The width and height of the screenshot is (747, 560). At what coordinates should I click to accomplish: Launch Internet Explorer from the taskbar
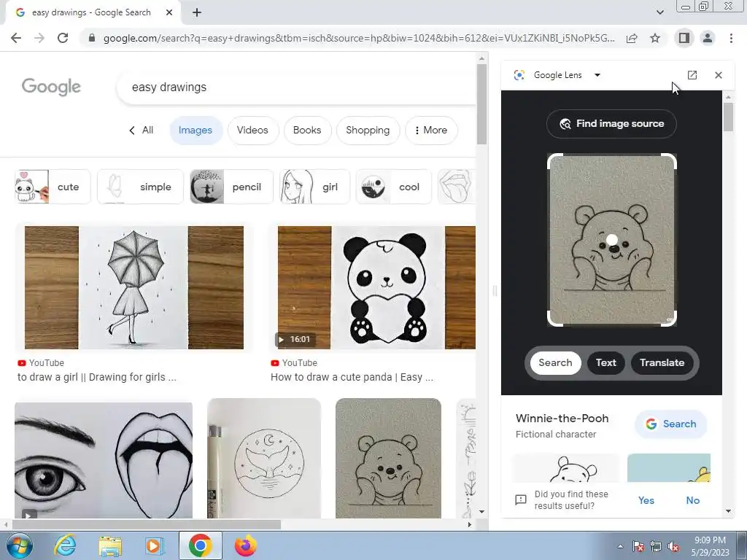65,545
